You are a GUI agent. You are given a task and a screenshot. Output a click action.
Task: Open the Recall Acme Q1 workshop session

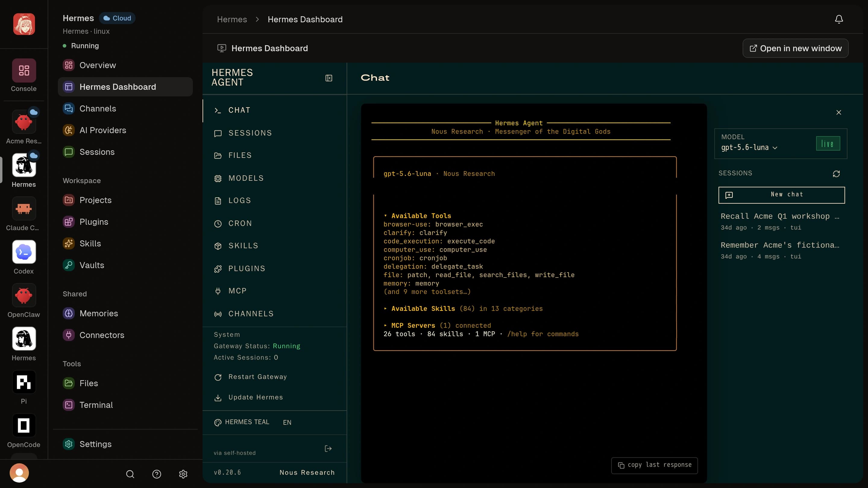coord(780,221)
